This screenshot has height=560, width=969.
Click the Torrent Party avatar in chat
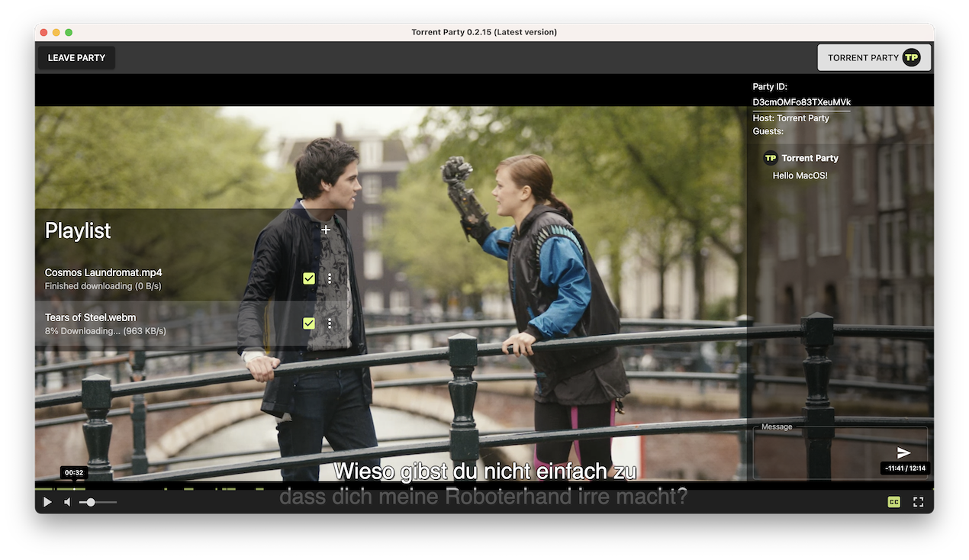coord(771,158)
